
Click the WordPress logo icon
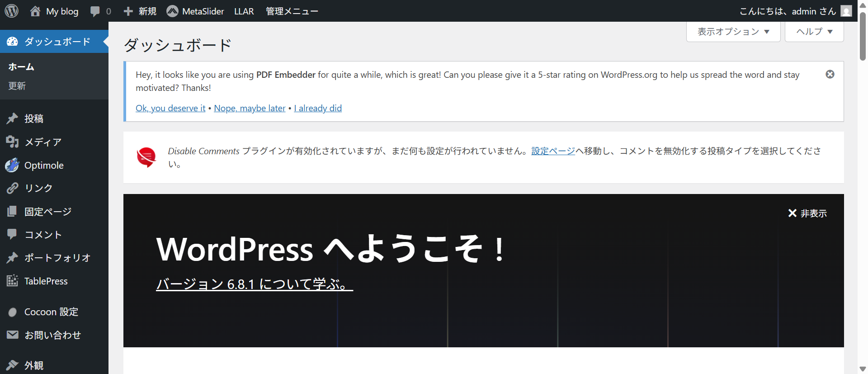click(x=11, y=11)
